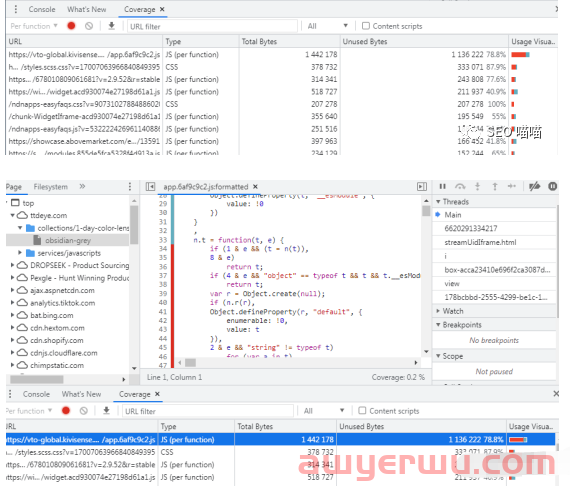Close the lower Coverage tab
Viewport: 574px width, 494px height.
pyautogui.click(x=157, y=394)
